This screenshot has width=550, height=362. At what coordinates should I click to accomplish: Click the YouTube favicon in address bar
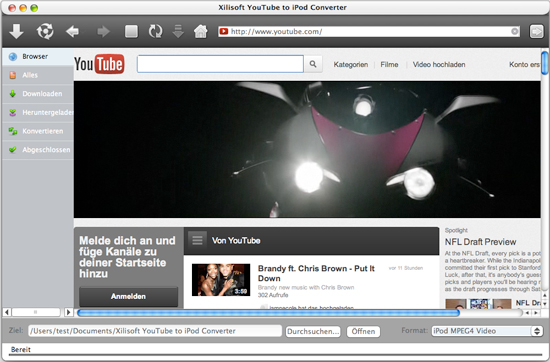tap(223, 32)
